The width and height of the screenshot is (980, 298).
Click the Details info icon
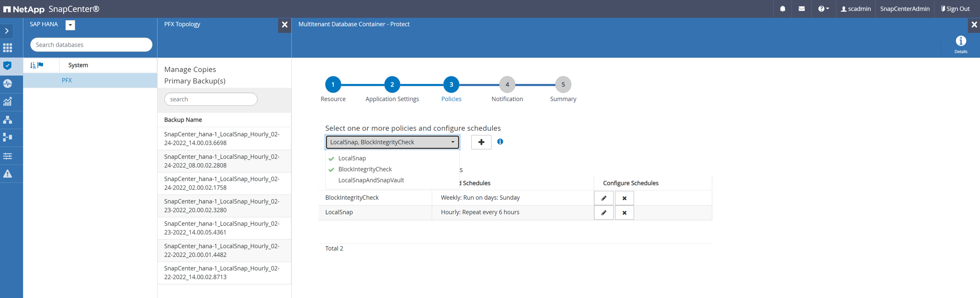tap(961, 43)
